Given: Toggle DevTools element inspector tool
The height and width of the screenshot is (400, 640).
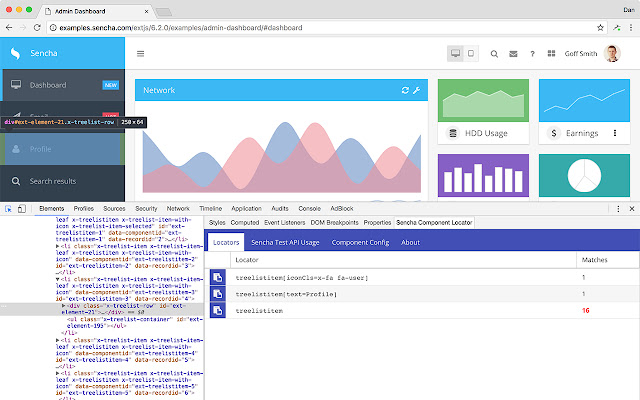Looking at the screenshot, I should pyautogui.click(x=8, y=209).
